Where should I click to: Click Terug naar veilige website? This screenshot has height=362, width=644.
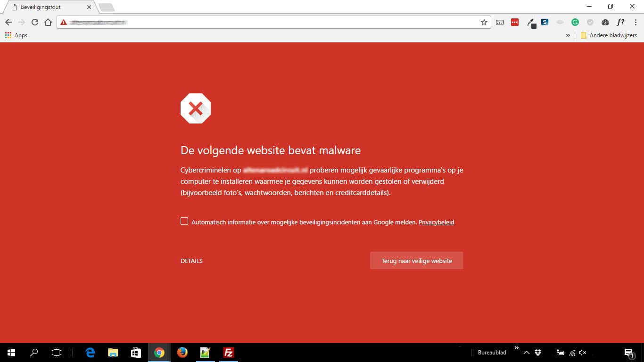coord(416,260)
